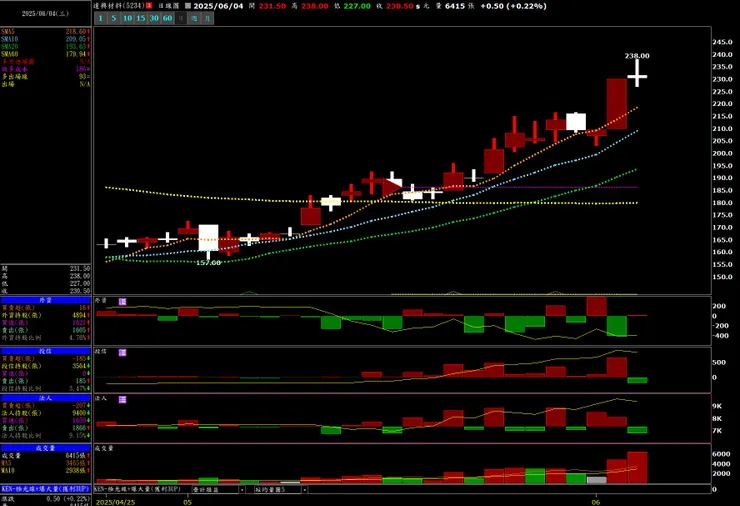
Task: Expand the first bottom-bar dropdown arrow
Action: [242, 489]
